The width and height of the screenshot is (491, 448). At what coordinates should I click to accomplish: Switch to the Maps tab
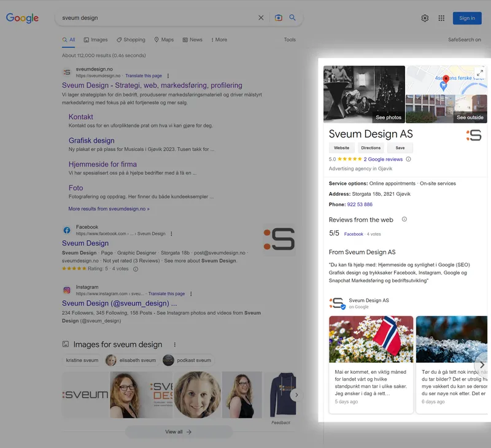164,40
